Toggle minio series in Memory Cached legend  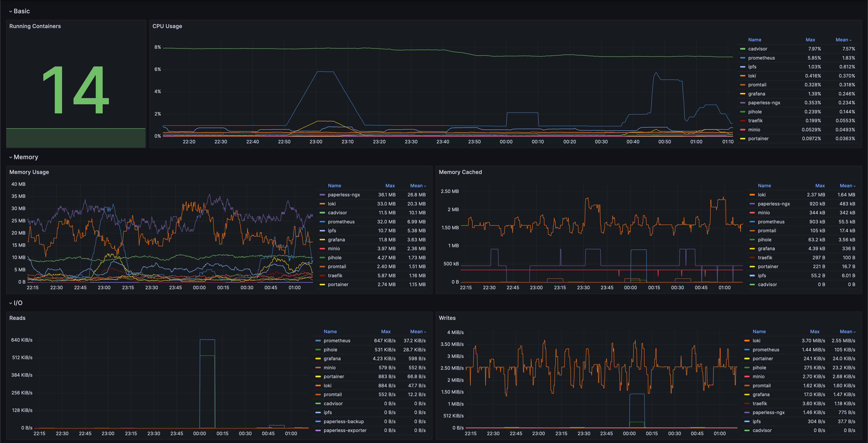(764, 213)
